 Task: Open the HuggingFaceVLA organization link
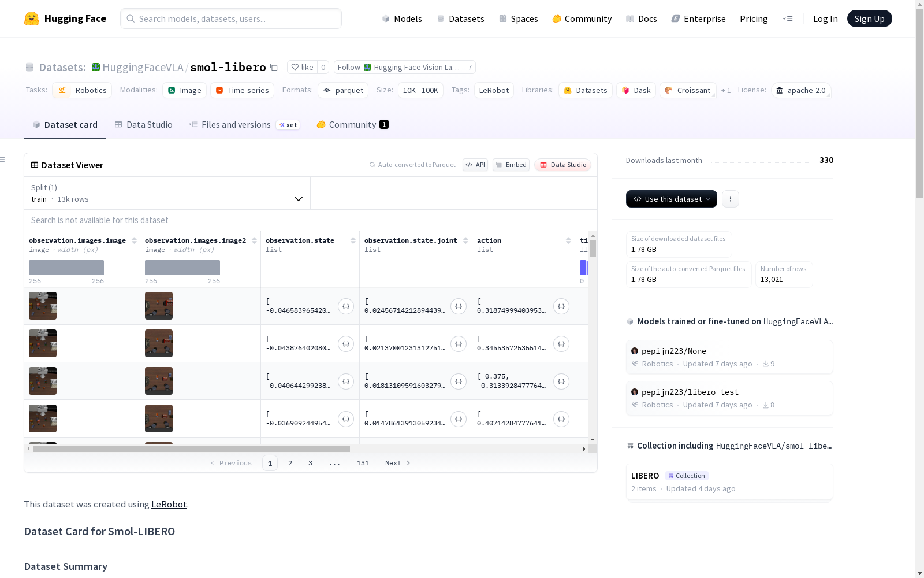coord(143,67)
